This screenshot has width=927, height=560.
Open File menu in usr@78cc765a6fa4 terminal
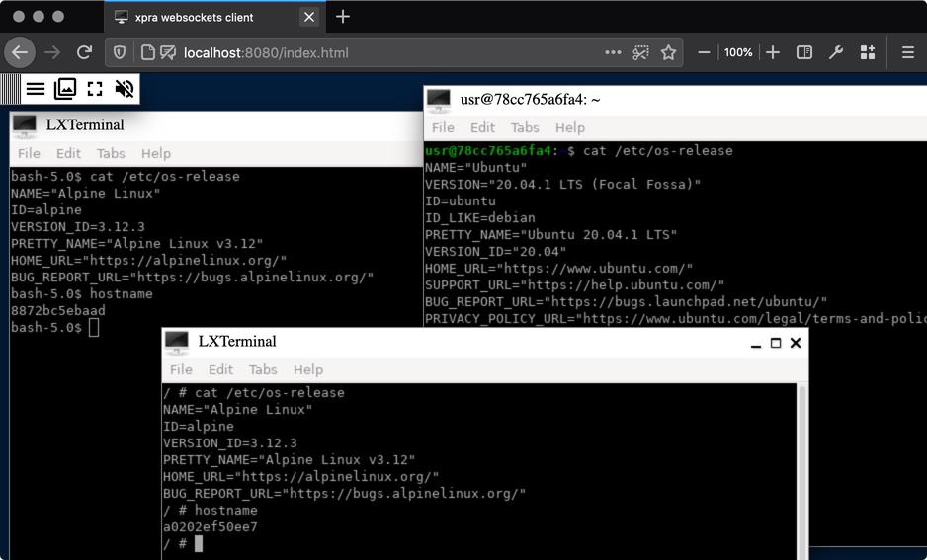tap(443, 127)
